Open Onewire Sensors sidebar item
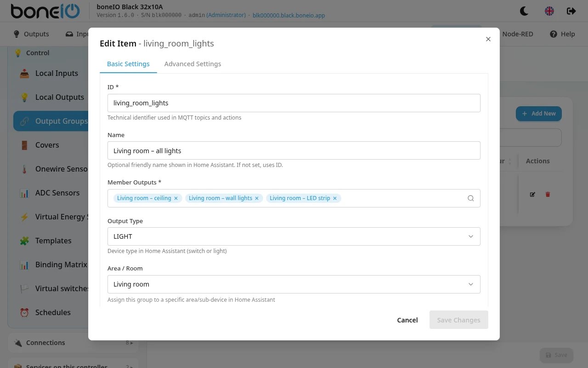 coord(51,169)
